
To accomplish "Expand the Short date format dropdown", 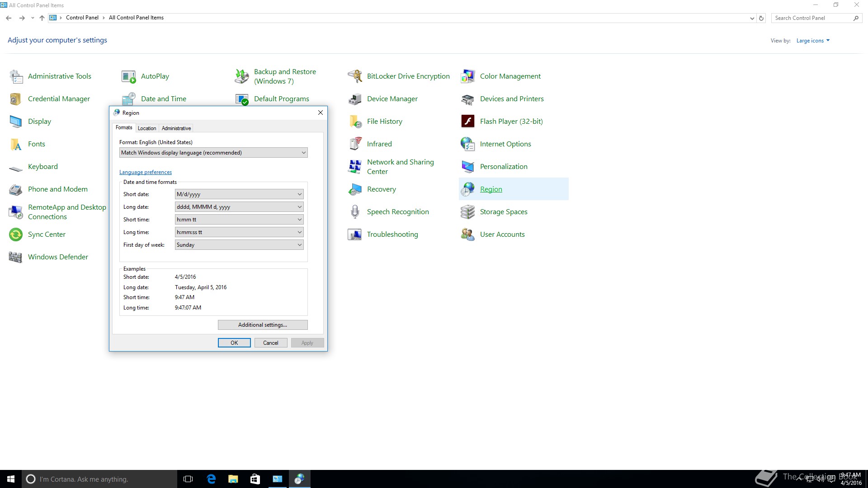I will point(239,194).
